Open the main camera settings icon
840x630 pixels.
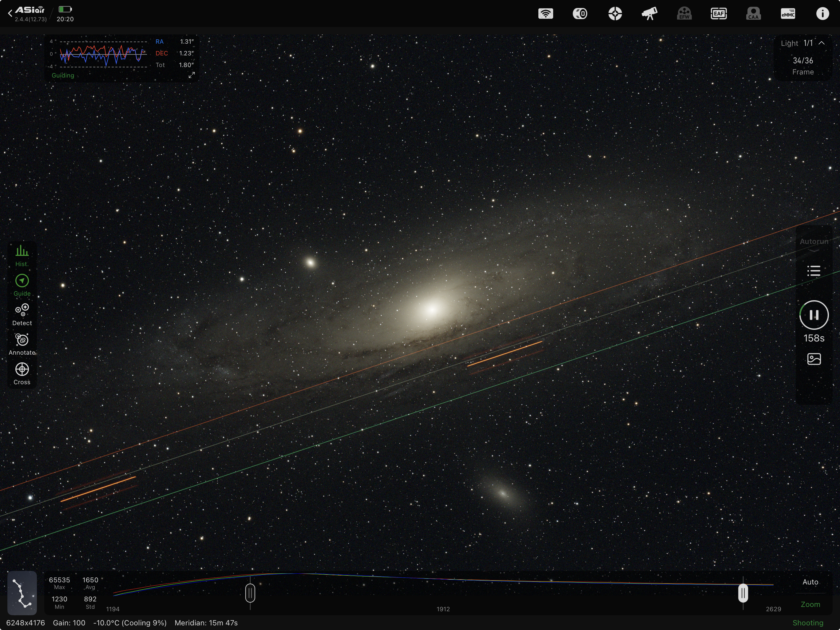coord(580,14)
